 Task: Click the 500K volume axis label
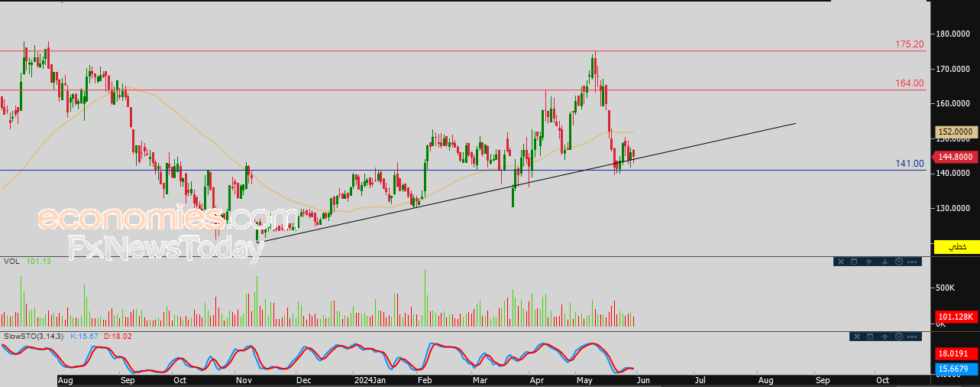point(946,288)
